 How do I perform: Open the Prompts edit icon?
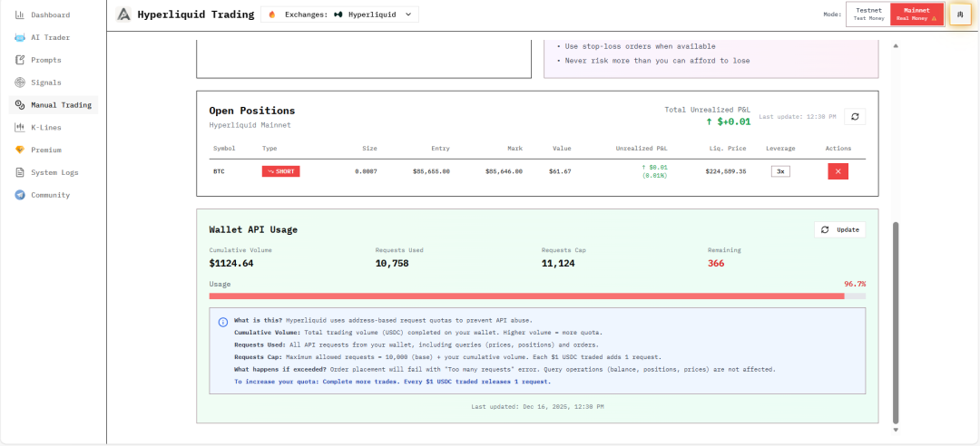19,60
